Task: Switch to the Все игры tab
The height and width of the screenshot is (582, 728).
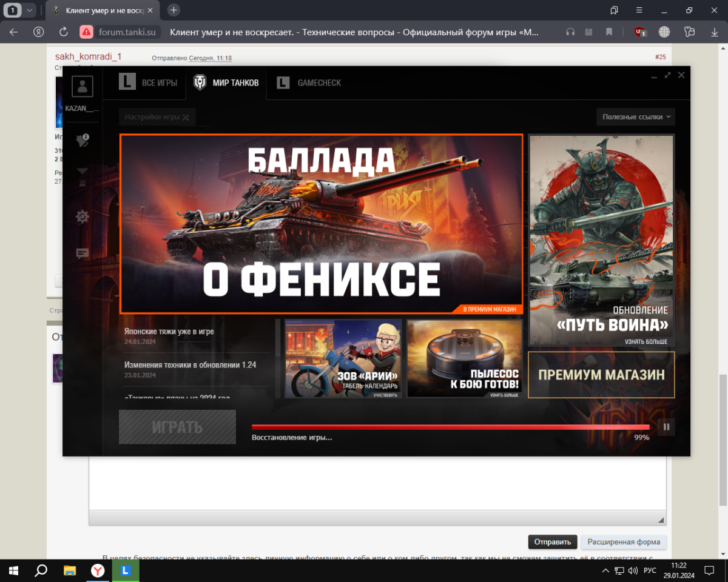Action: 148,82
